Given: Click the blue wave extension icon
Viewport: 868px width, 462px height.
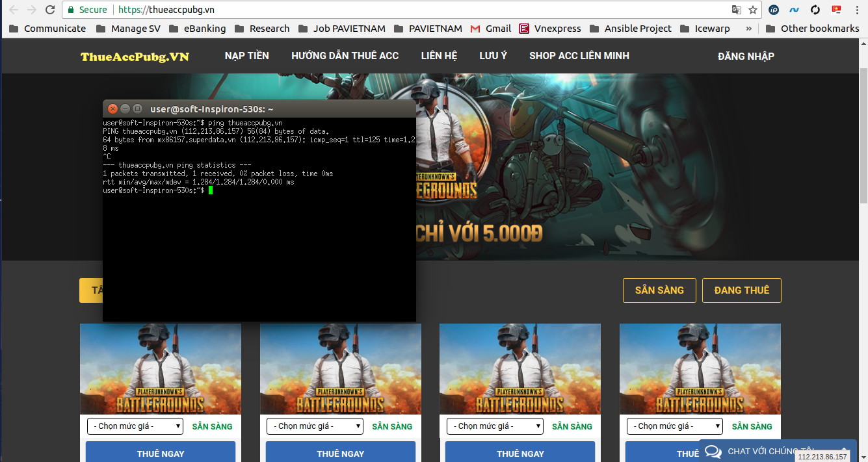Looking at the screenshot, I should (795, 10).
